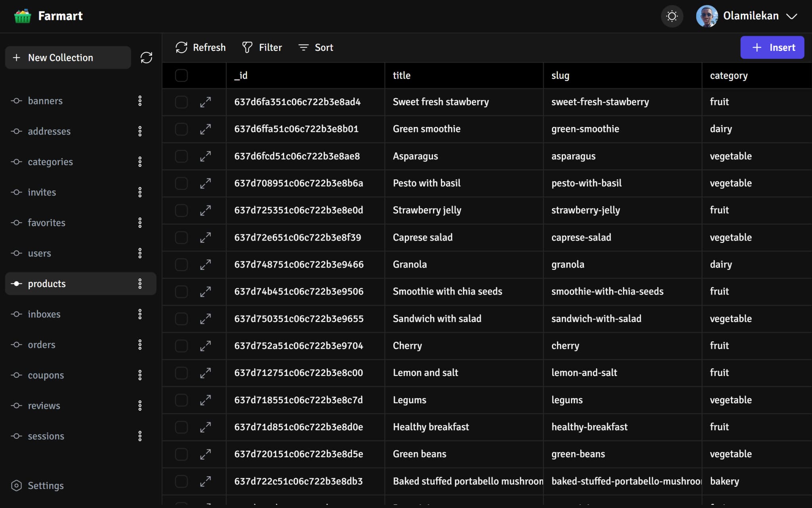Open inboxes three-dot options menu
812x508 pixels.
140,314
